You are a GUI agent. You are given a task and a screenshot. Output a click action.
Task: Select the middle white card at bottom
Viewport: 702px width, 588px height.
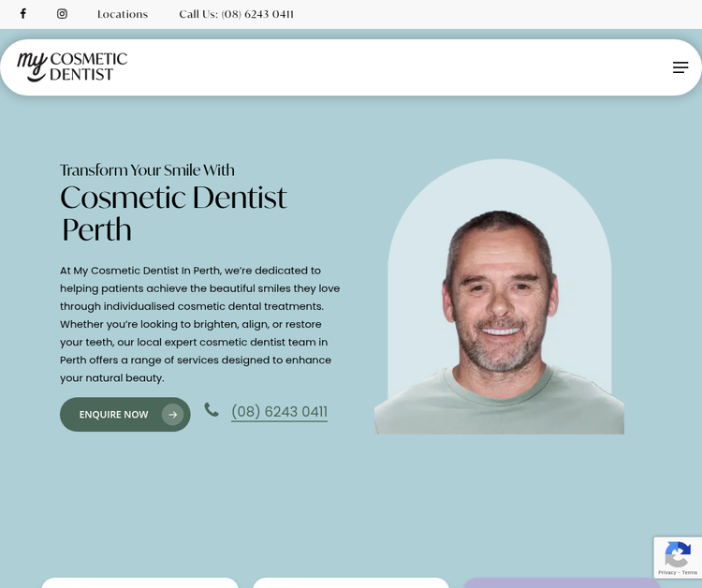click(x=351, y=582)
